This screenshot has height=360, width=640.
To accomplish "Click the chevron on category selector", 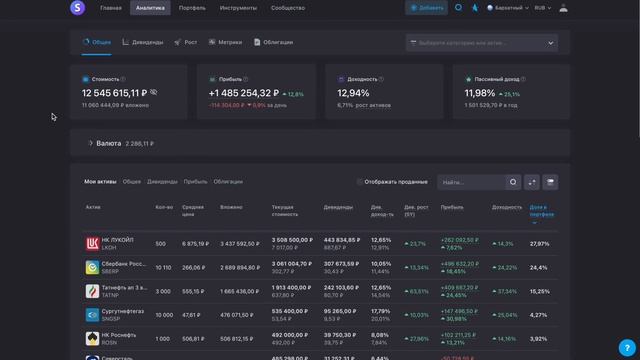I will click(550, 43).
